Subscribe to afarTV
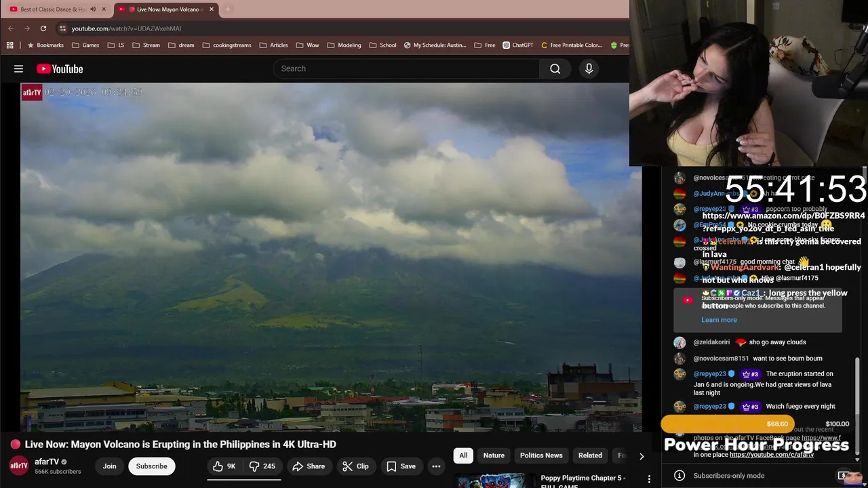 tap(151, 466)
